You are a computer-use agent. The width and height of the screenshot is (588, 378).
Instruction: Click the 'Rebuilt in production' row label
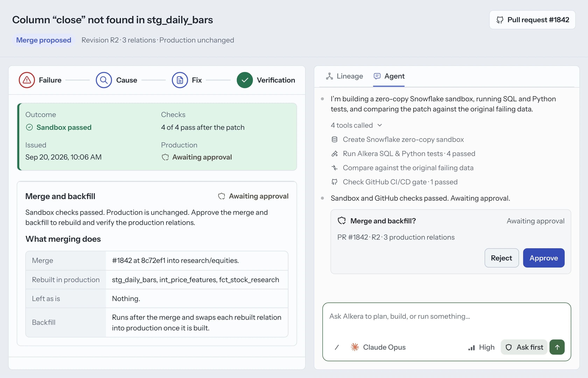(66, 280)
